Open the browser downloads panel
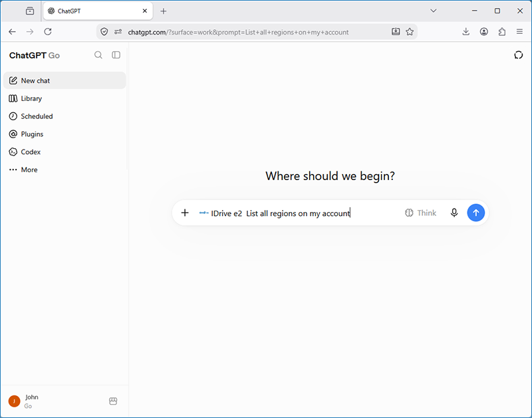 (x=466, y=31)
